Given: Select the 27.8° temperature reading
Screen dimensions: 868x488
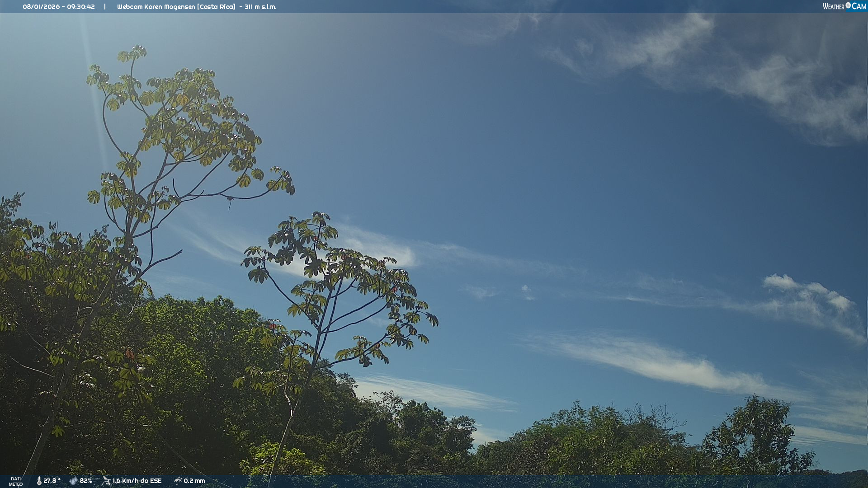Looking at the screenshot, I should tap(52, 481).
